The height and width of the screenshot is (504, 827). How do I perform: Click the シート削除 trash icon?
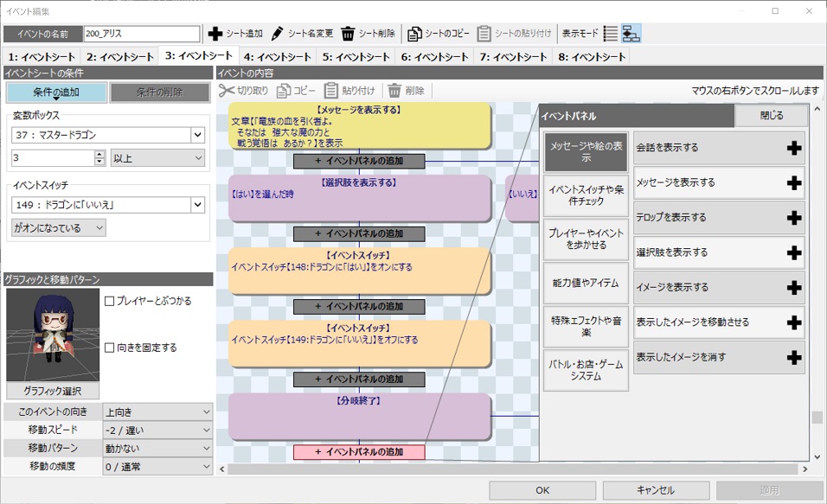[x=348, y=34]
